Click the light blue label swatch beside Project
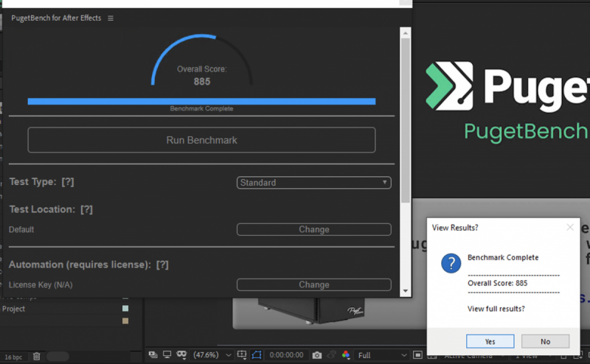The image size is (590, 364). (125, 308)
